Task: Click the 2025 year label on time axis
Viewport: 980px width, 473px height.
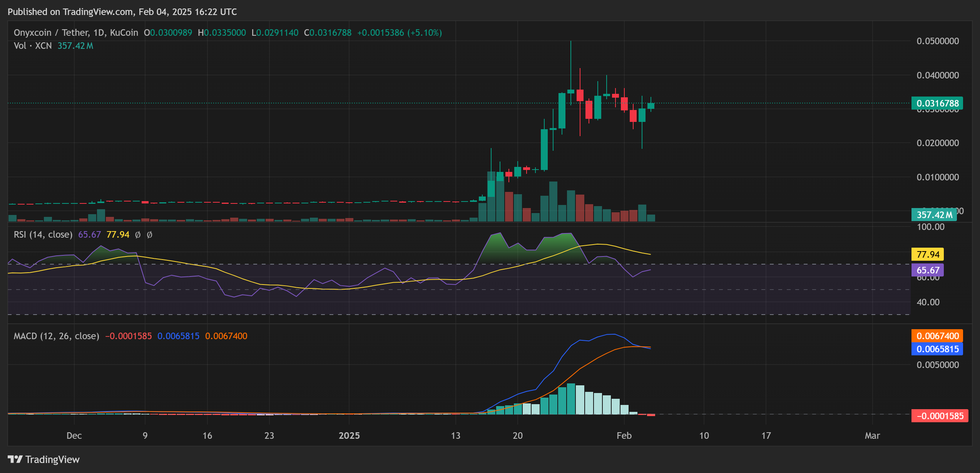Action: (x=349, y=436)
